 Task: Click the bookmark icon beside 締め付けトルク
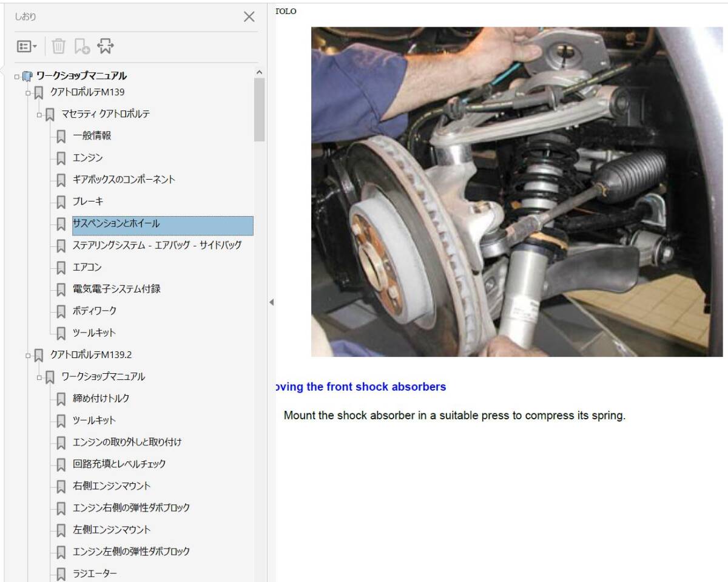61,399
